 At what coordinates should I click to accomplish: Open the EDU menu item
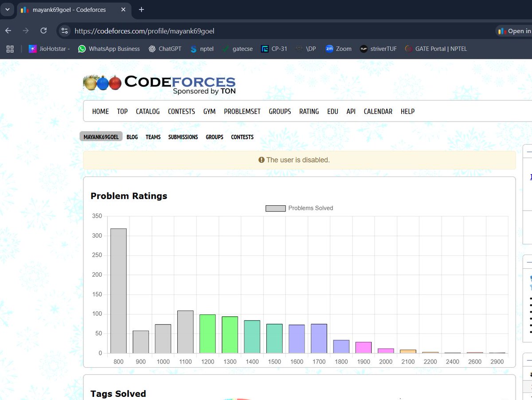pos(332,111)
